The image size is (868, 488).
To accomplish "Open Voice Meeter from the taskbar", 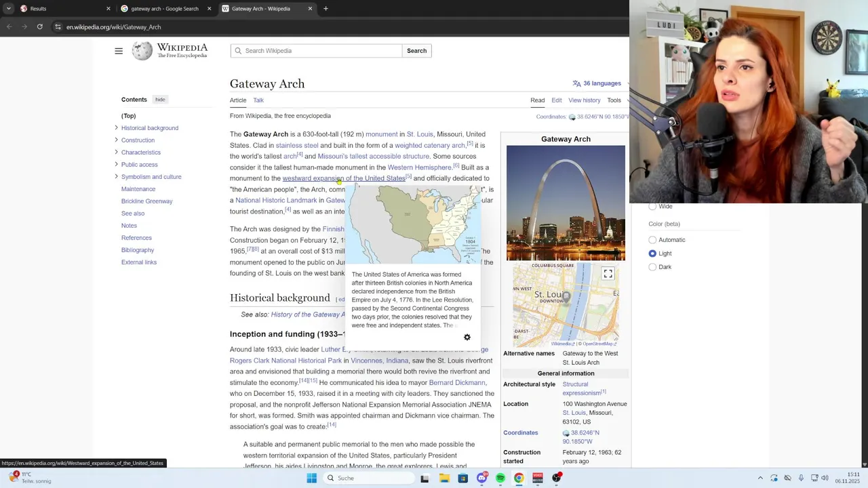I will click(x=538, y=478).
